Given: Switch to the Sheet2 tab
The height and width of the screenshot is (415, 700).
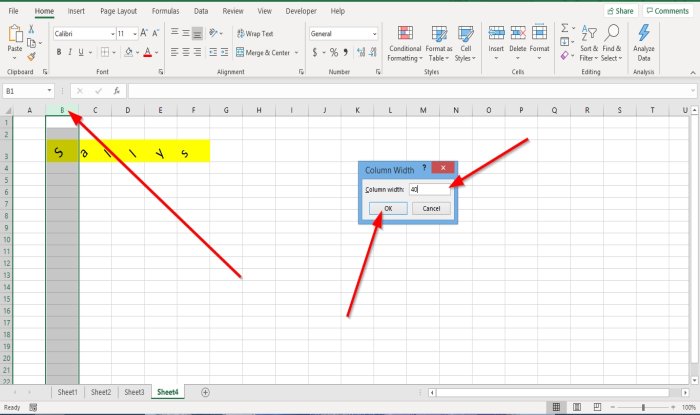Looking at the screenshot, I should (101, 392).
